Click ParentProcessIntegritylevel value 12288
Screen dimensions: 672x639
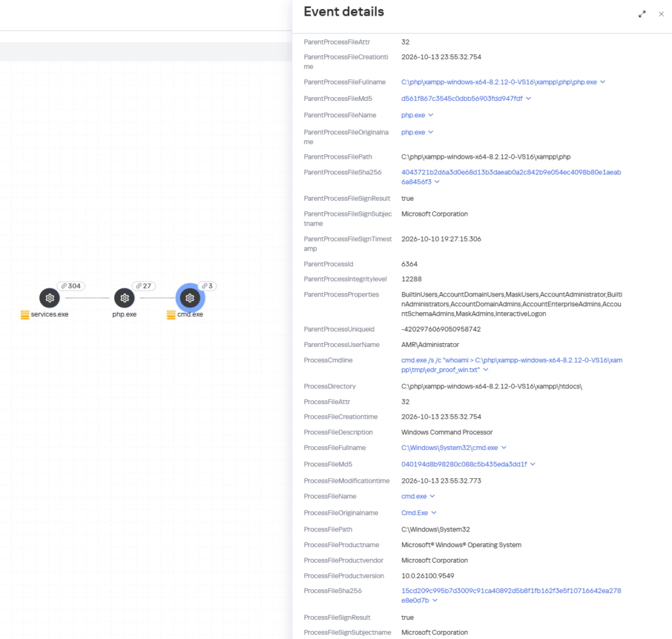click(411, 279)
